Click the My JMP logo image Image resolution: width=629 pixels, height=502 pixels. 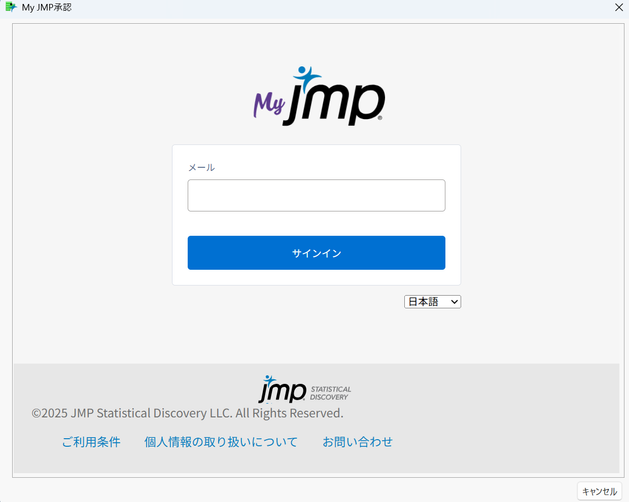coord(319,96)
